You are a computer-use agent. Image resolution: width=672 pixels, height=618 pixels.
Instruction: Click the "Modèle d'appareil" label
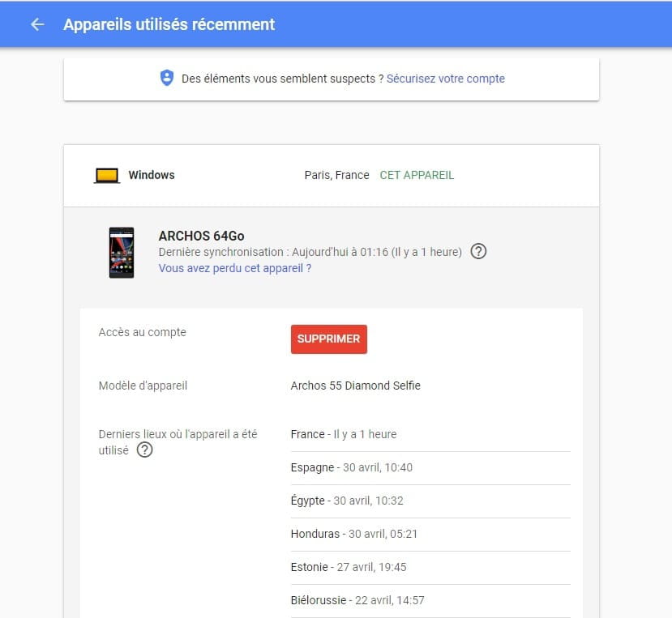pos(143,386)
